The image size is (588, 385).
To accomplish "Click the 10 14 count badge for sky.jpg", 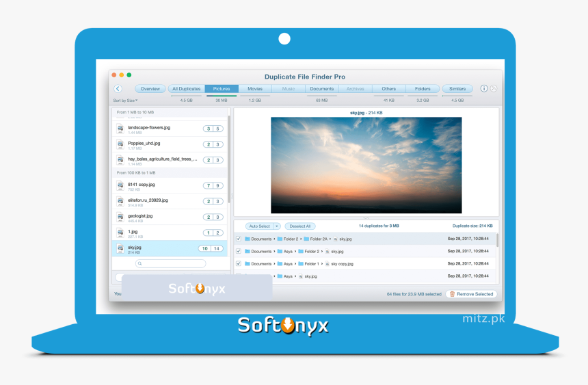I will tap(211, 248).
